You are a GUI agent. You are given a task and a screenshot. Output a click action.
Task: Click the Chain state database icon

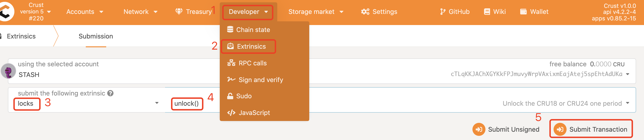[230, 29]
